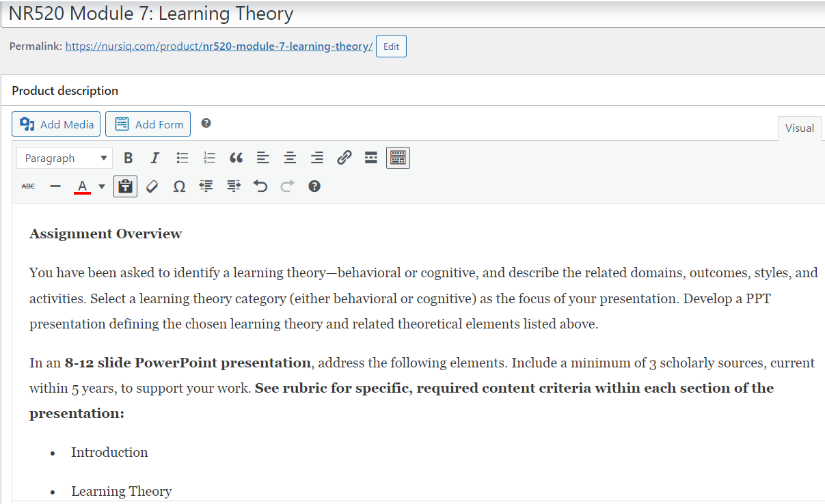
Task: Switch to the Visual tab
Action: pyautogui.click(x=799, y=128)
